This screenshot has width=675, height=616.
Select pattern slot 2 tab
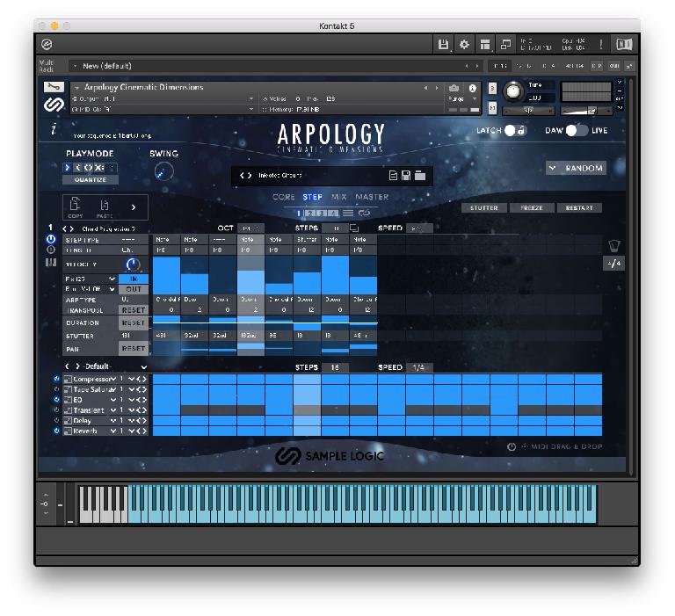[x=312, y=213]
